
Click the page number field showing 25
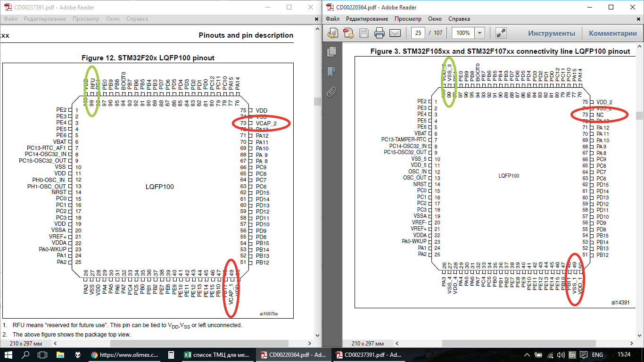418,33
